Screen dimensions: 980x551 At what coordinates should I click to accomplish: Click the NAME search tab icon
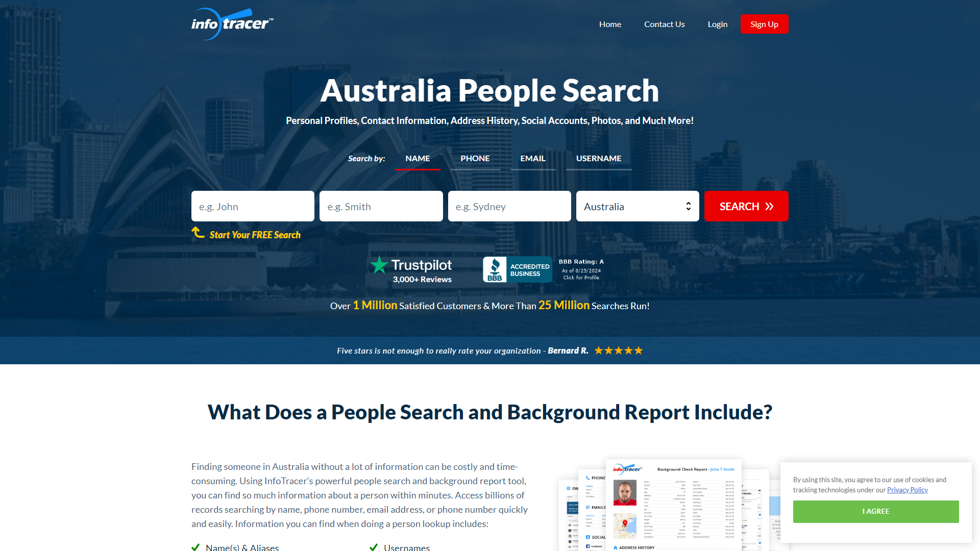[x=418, y=158]
